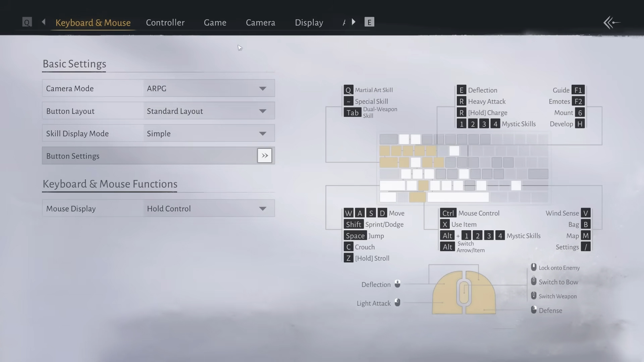The height and width of the screenshot is (362, 644).
Task: Open Button Settings double-chevron icon
Action: (x=265, y=156)
